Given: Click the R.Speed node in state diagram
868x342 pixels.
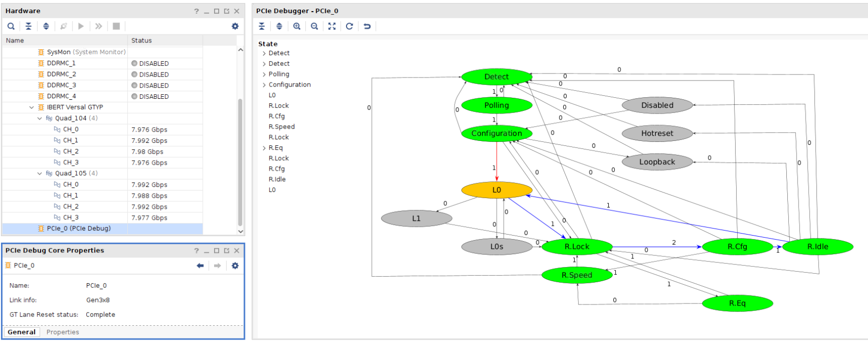Looking at the screenshot, I should [577, 275].
